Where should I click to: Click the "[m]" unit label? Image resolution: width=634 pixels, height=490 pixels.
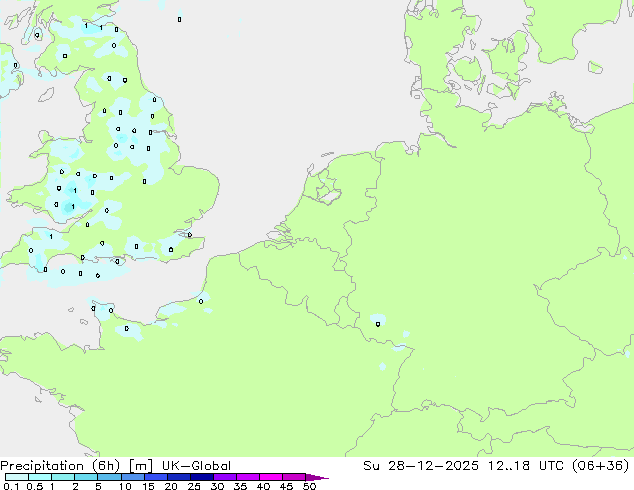140,466
